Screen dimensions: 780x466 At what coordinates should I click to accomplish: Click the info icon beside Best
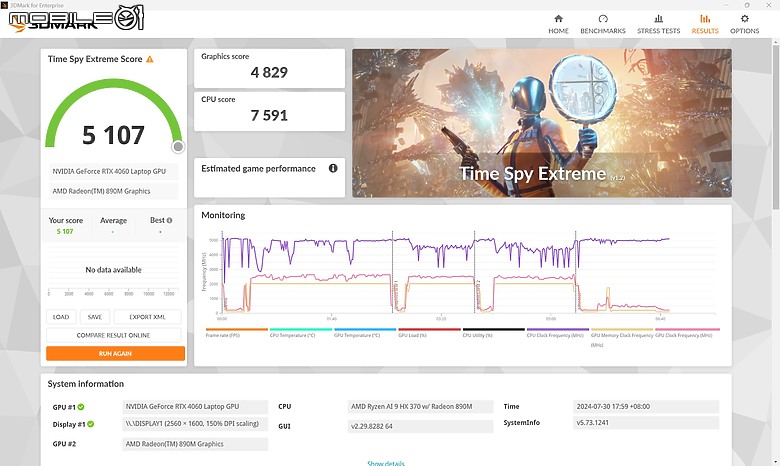[170, 220]
